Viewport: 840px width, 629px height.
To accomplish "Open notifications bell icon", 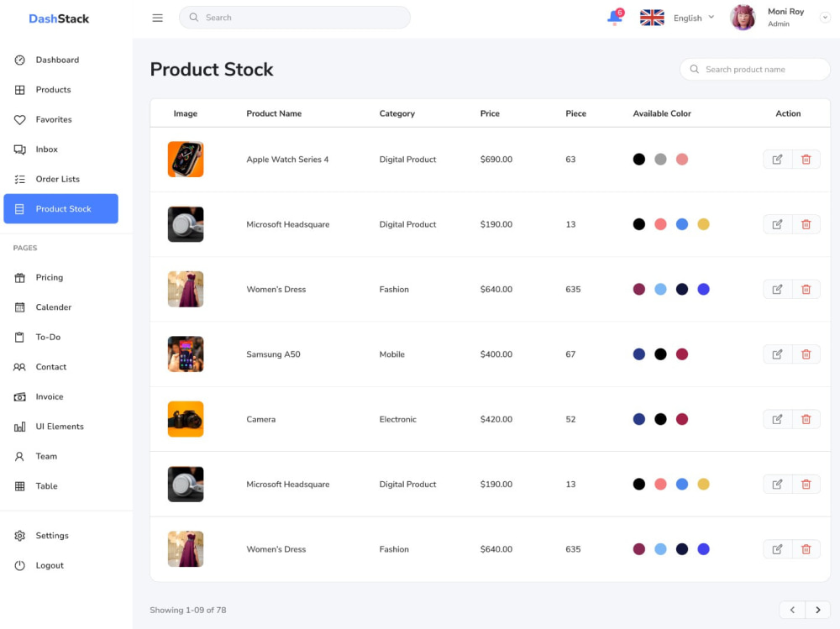I will tap(615, 17).
